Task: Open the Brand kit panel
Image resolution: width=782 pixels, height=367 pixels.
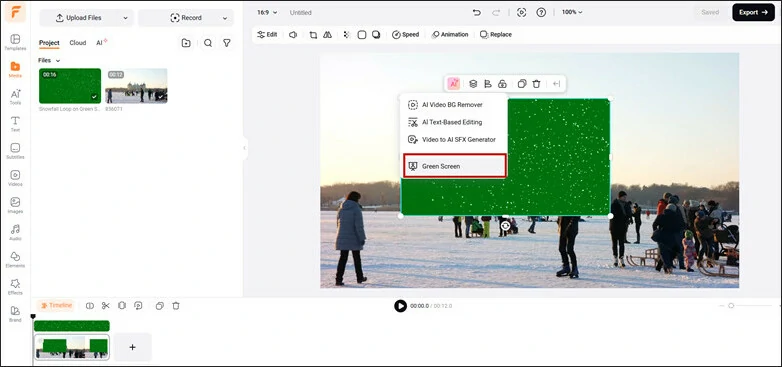Action: pyautogui.click(x=15, y=314)
